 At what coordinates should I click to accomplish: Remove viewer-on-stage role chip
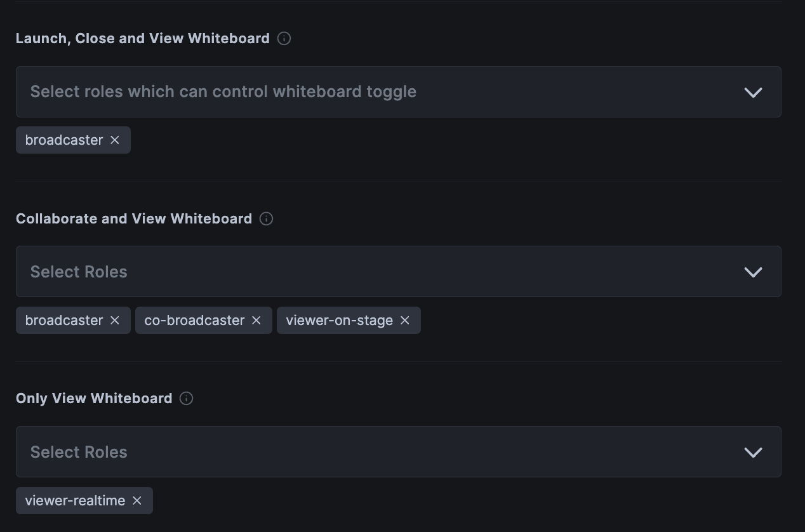pyautogui.click(x=405, y=321)
